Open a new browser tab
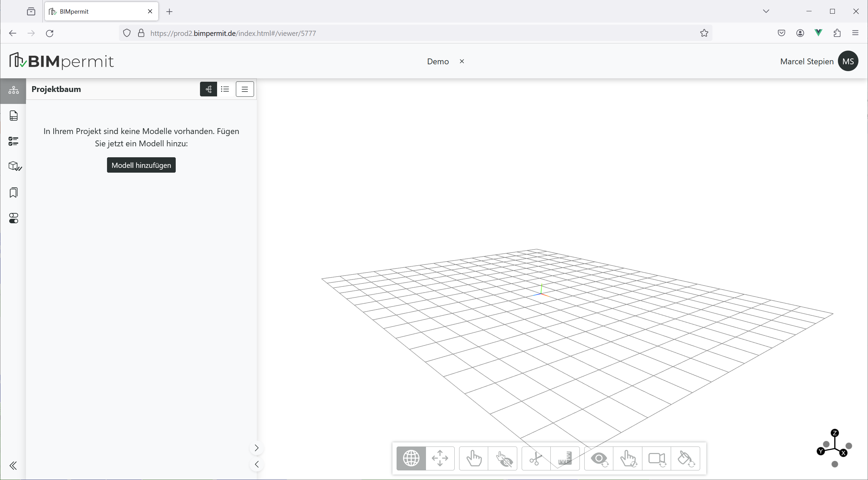This screenshot has height=480, width=868. point(169,12)
